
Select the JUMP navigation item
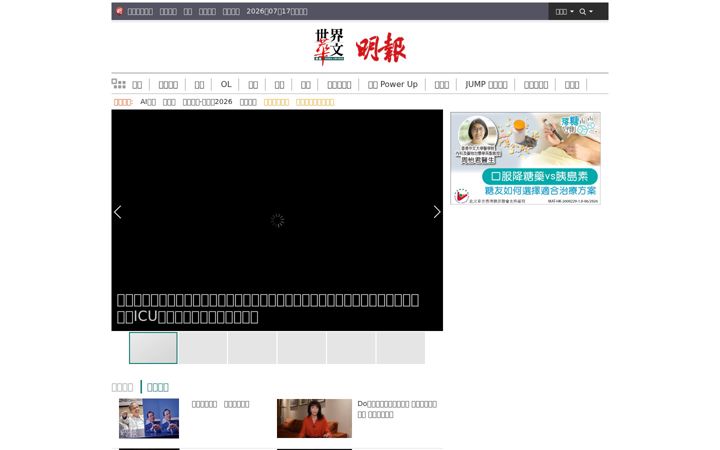[x=486, y=84]
